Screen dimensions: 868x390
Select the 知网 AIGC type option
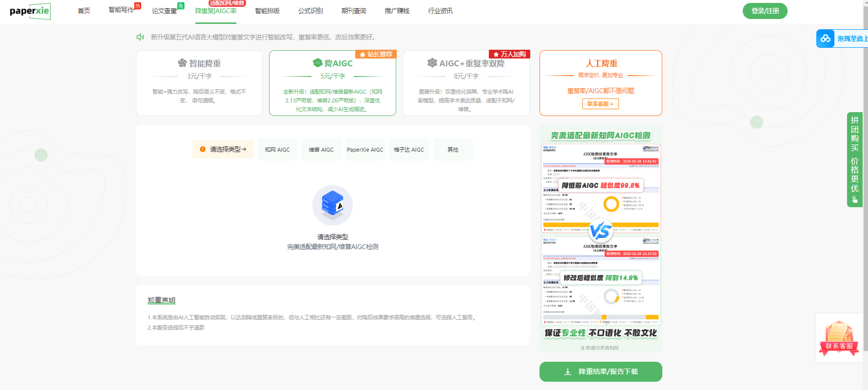277,150
